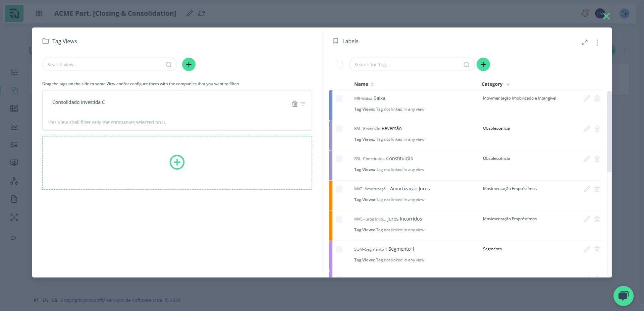Select the purple color bar of Segmento 1
The height and width of the screenshot is (311, 644).
(x=331, y=256)
